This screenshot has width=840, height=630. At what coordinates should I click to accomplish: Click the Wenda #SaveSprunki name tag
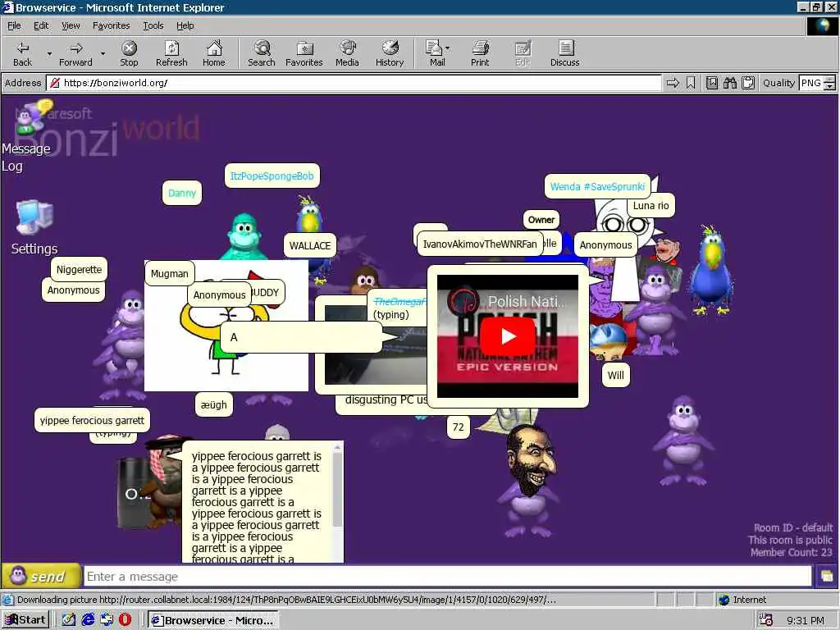pyautogui.click(x=597, y=186)
